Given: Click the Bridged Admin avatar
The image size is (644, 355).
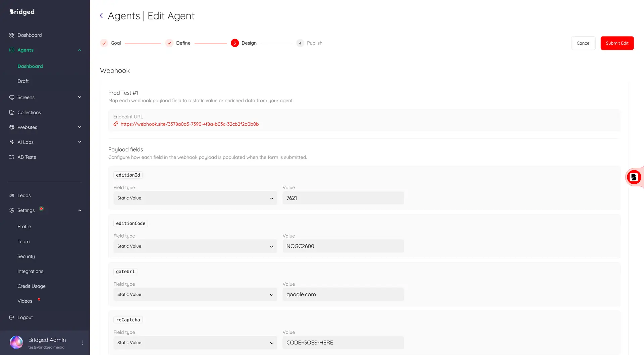Looking at the screenshot, I should pos(16,342).
